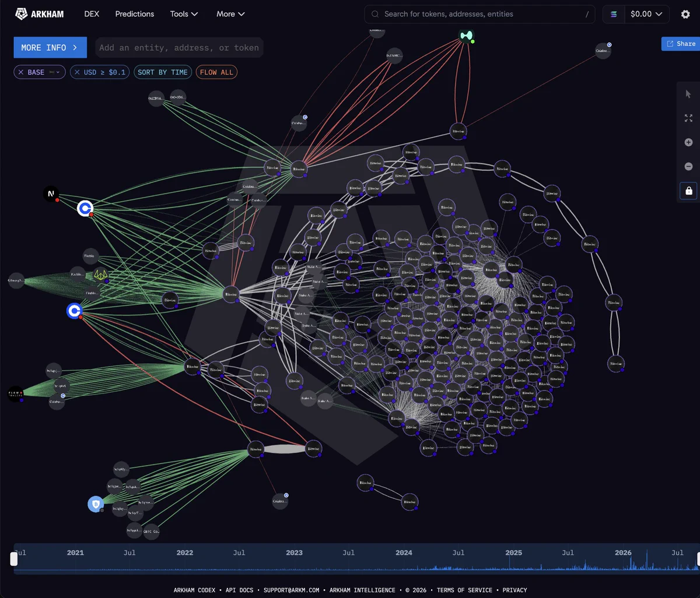Remove the USD ≥ $0.1 filter X
700x598 pixels.
coord(77,72)
